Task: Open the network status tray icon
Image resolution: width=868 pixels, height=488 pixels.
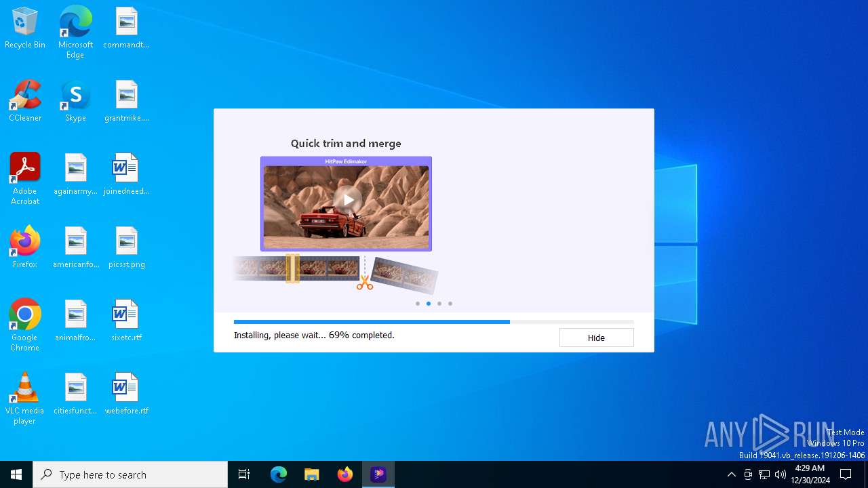Action: pyautogui.click(x=764, y=474)
